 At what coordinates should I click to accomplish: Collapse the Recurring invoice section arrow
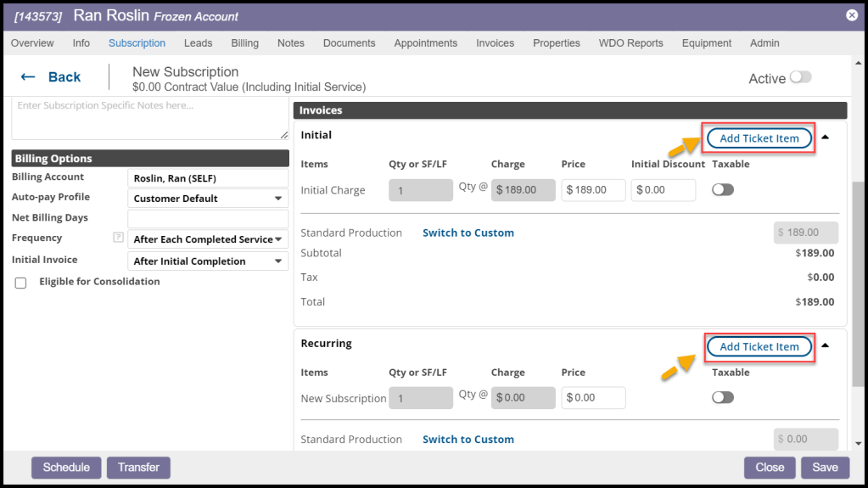(x=826, y=345)
